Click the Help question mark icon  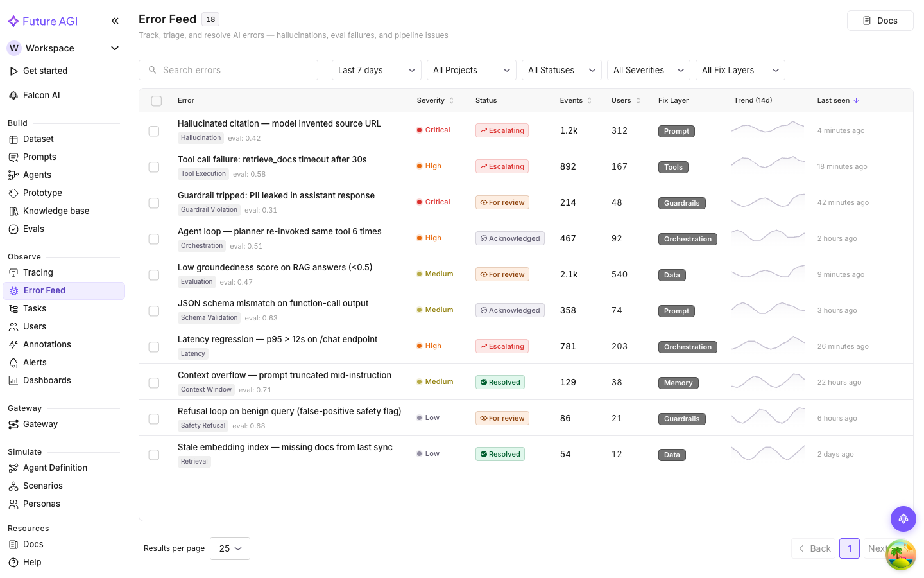(x=13, y=563)
